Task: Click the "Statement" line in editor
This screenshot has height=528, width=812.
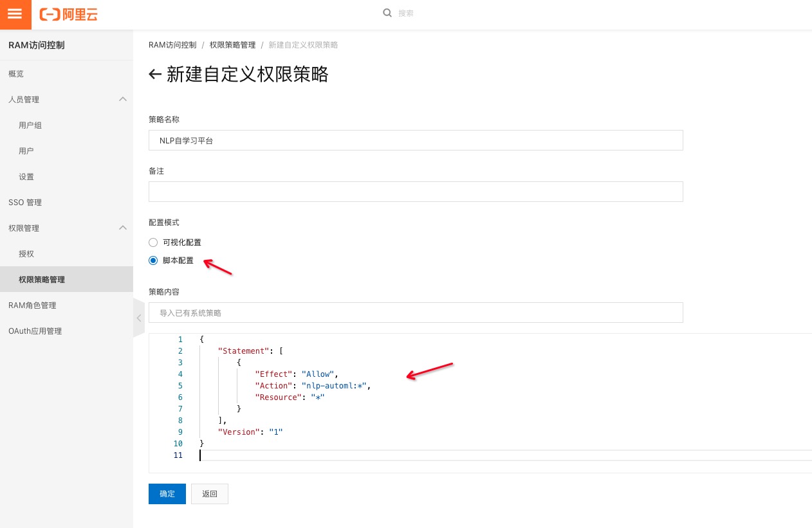Action: (x=251, y=351)
